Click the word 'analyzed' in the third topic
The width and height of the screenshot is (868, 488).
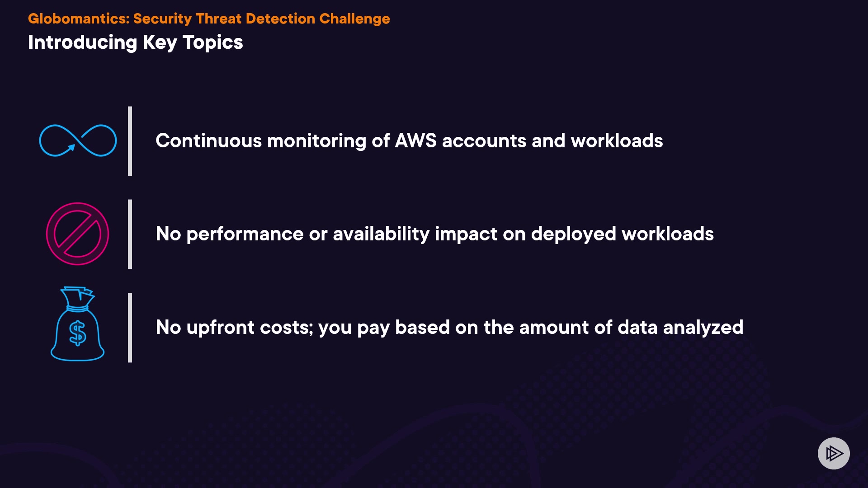tap(703, 327)
